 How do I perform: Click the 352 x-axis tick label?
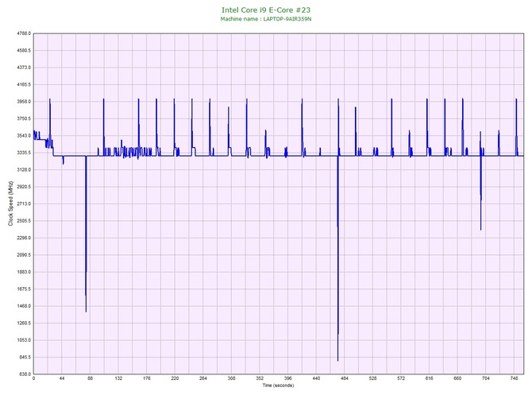pos(260,378)
